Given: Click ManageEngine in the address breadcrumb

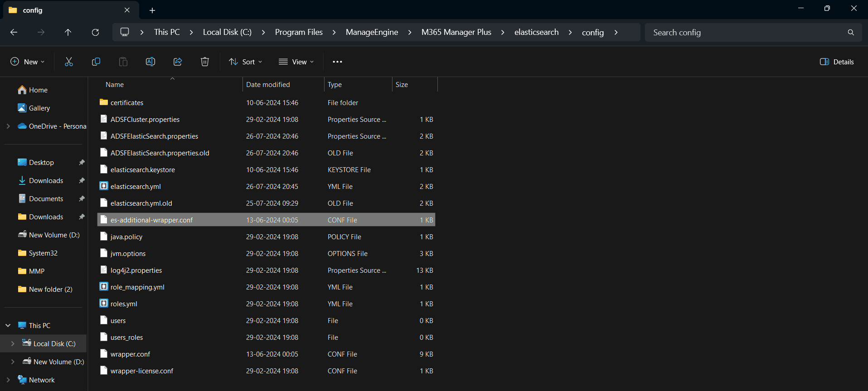Looking at the screenshot, I should (372, 32).
